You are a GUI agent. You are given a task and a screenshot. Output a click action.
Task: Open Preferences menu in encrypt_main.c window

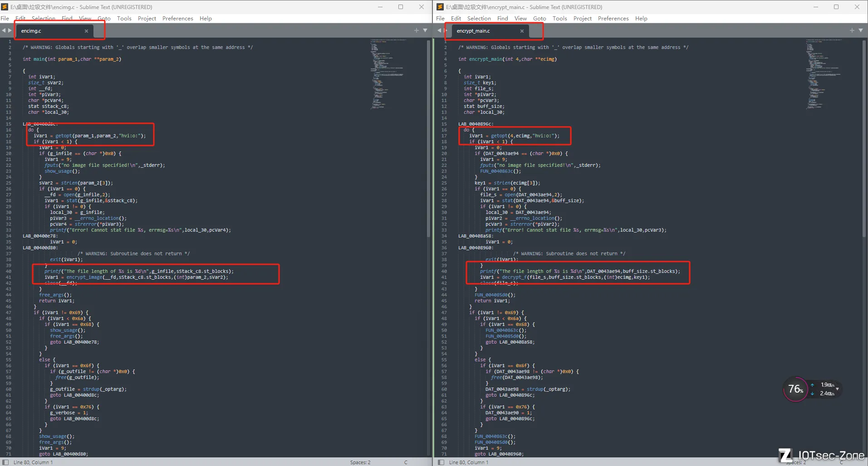click(x=613, y=19)
